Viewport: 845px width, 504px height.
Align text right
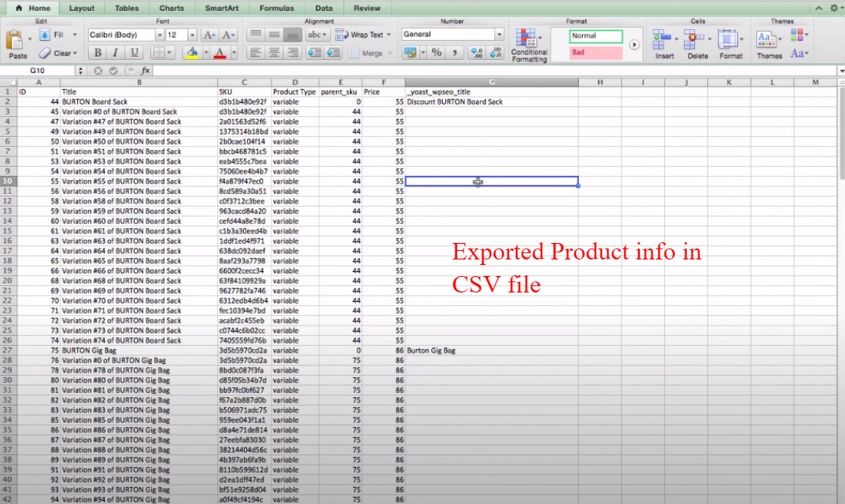pos(293,53)
